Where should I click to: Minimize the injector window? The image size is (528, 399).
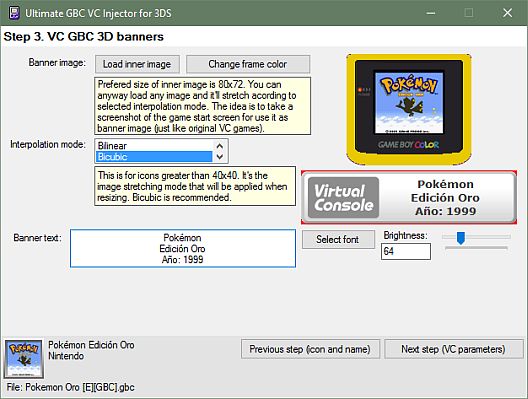[x=431, y=13]
